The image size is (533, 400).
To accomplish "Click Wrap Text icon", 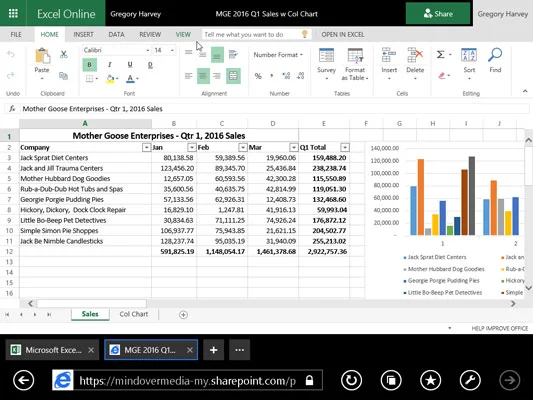I will (x=233, y=54).
